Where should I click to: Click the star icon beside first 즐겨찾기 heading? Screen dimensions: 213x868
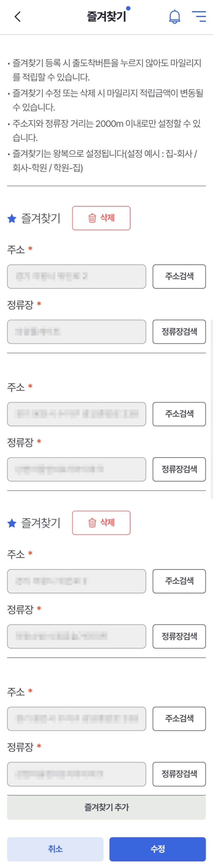pyautogui.click(x=12, y=218)
